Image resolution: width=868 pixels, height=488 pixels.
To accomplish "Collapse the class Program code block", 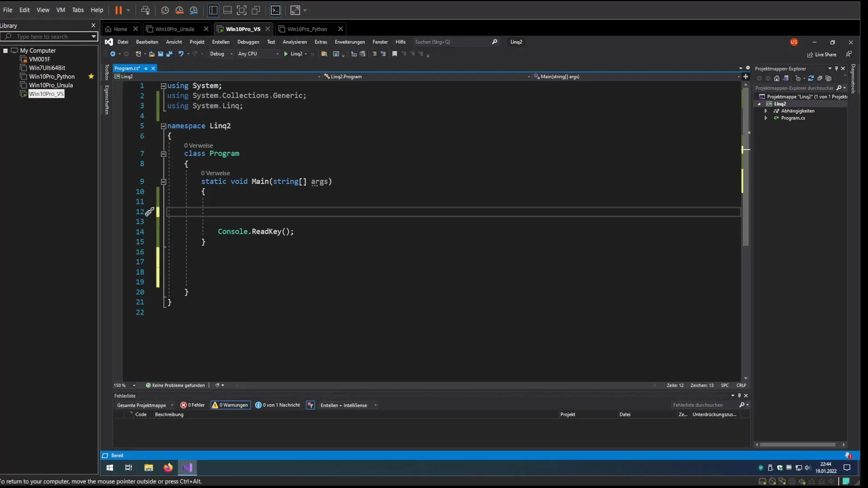I will (164, 154).
